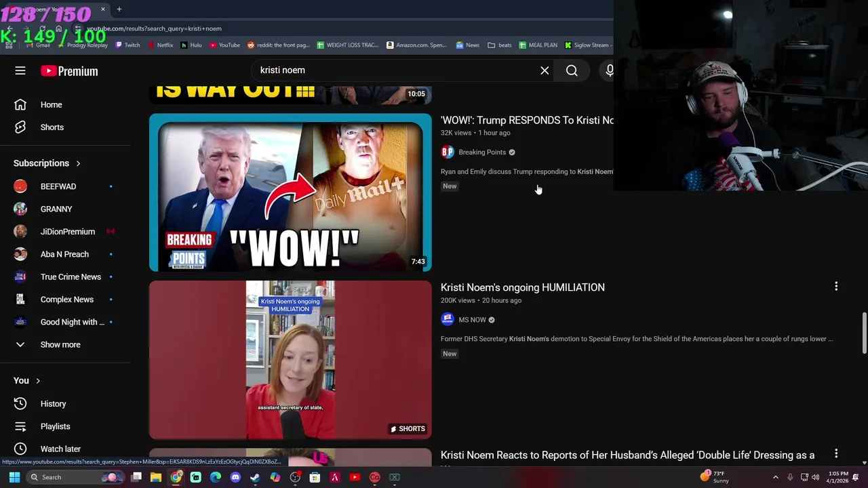Image resolution: width=868 pixels, height=488 pixels.
Task: Open the YouTube guide hamburger menu
Action: 20,70
